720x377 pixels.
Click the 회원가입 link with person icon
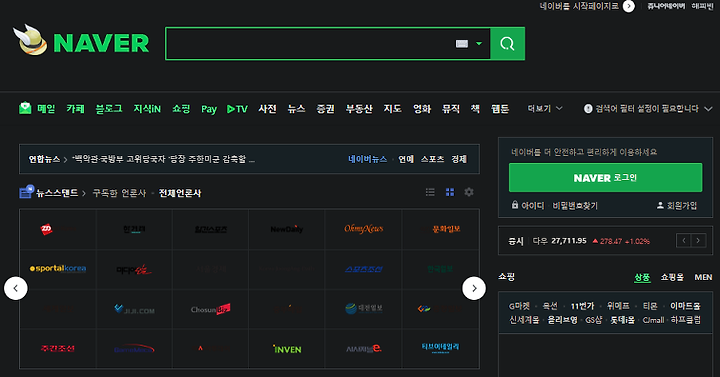pyautogui.click(x=677, y=206)
